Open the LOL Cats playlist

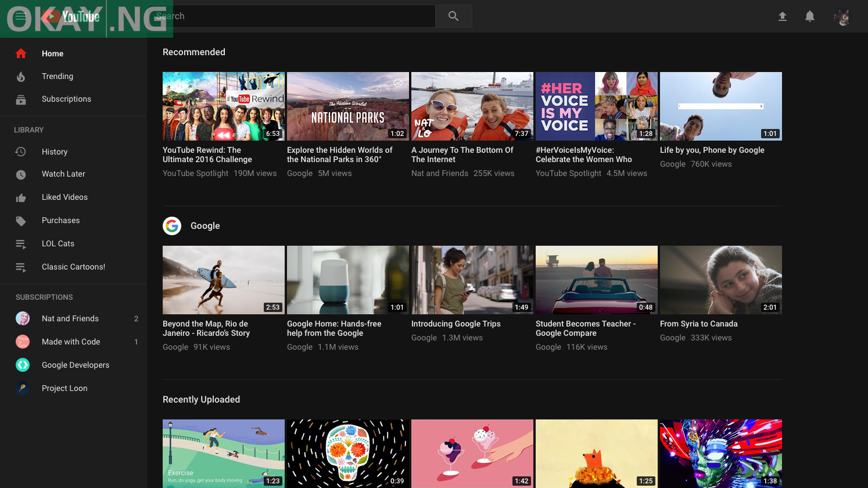click(58, 243)
